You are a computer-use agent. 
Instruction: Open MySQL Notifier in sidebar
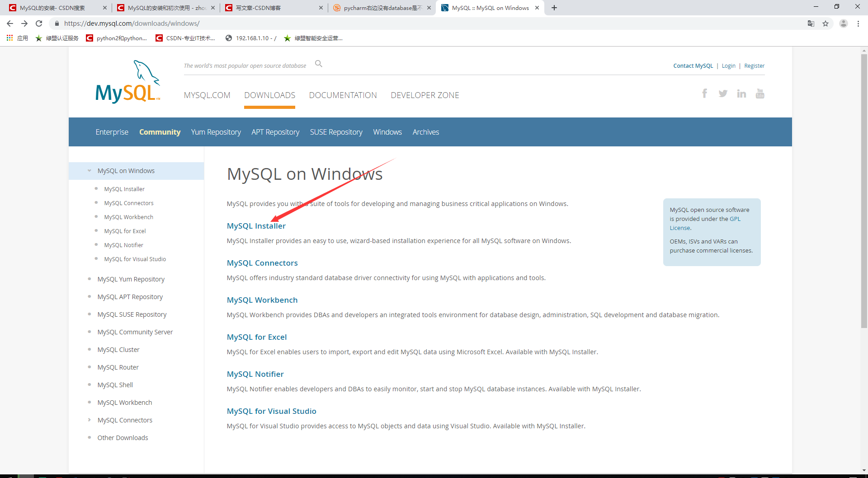(123, 245)
